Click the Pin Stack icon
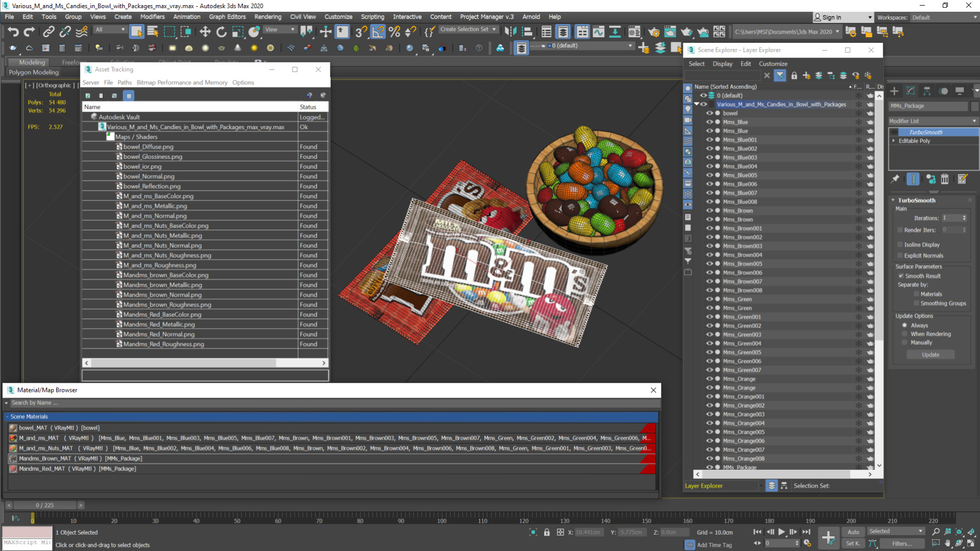980x551 pixels. point(895,179)
